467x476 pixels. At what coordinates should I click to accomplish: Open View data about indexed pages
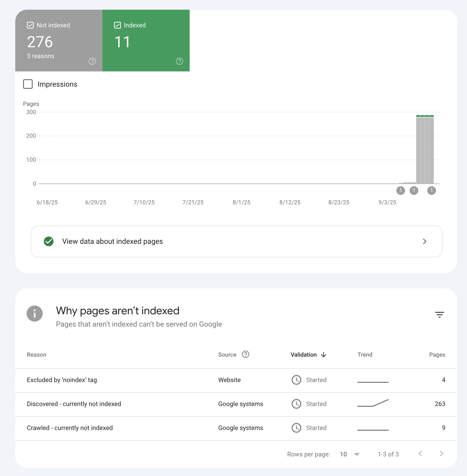(x=236, y=241)
